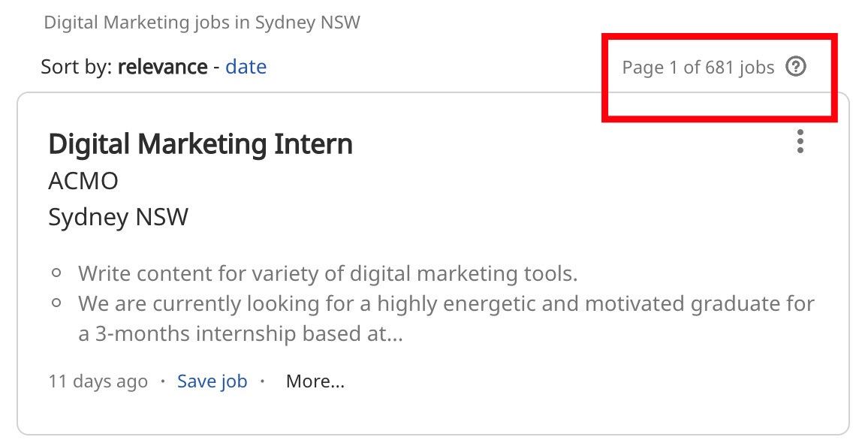This screenshot has width=868, height=446.
Task: Click the 11 days ago timestamp
Action: (x=97, y=381)
